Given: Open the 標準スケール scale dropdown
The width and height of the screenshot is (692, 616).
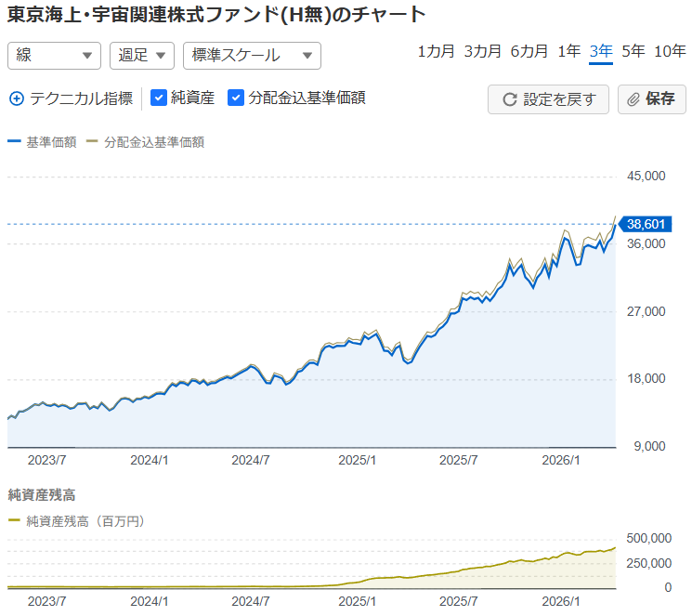Looking at the screenshot, I should [x=252, y=55].
